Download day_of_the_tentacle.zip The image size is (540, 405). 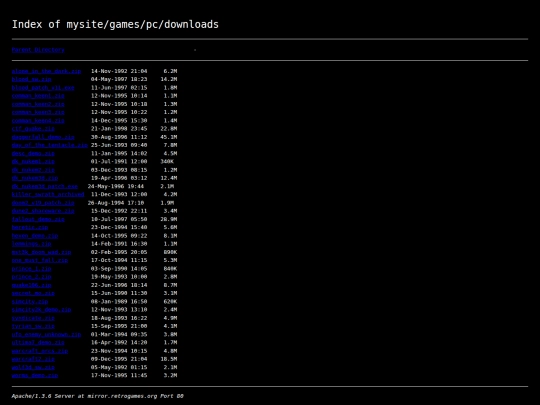[50, 145]
